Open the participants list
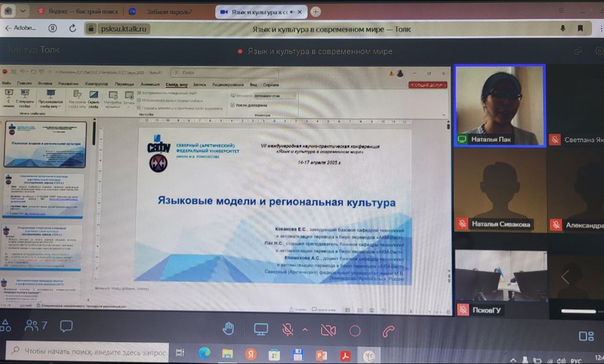Screen dimensions: 604x364 point(36,325)
